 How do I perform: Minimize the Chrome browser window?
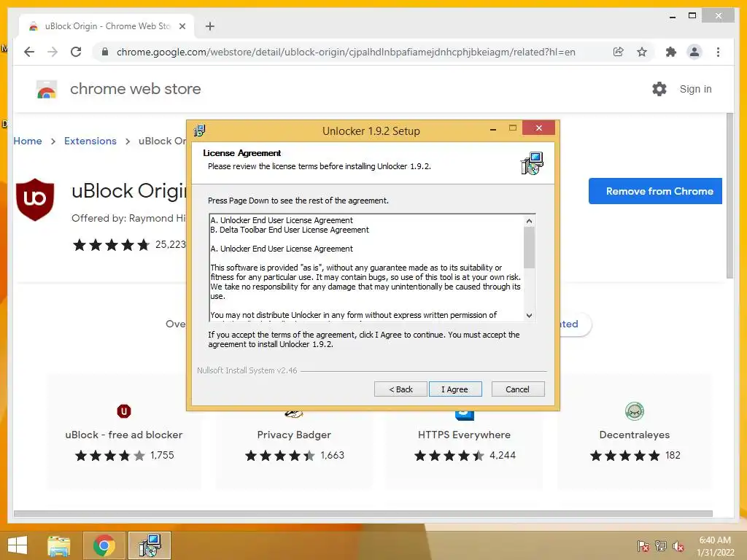(672, 17)
